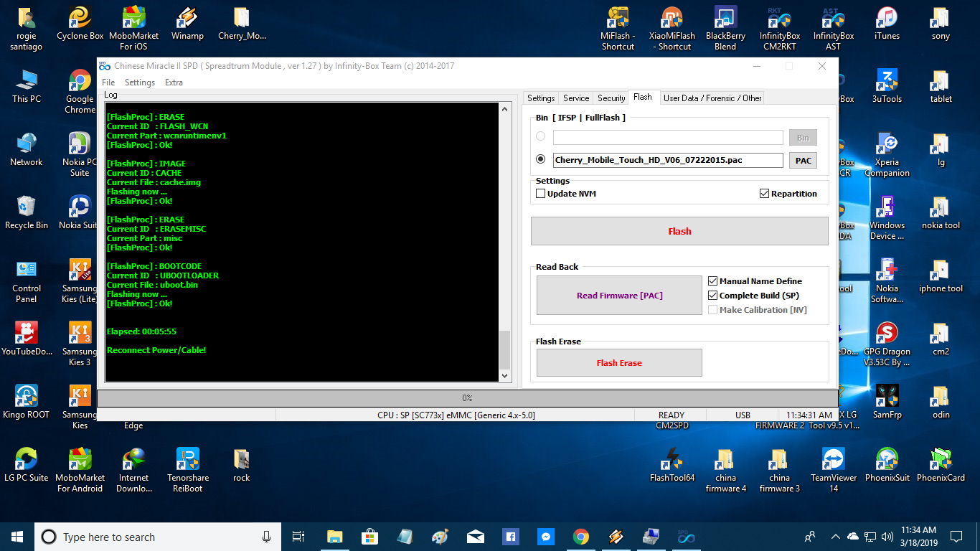Open Facebook from the taskbar
Screen dimensions: 980x551
[x=511, y=537]
